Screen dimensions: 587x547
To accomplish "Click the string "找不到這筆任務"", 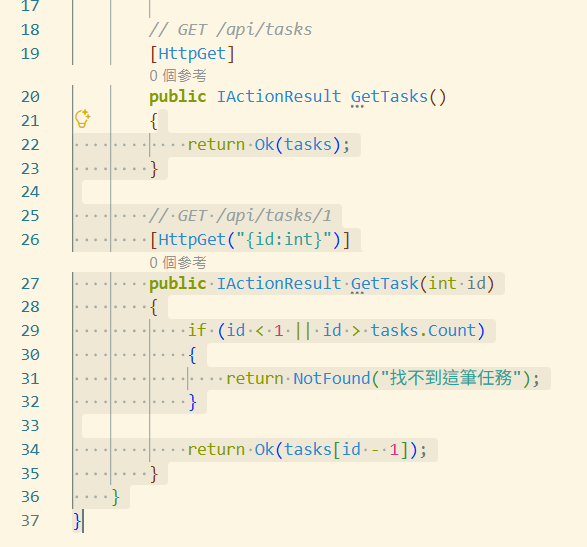I will point(451,378).
